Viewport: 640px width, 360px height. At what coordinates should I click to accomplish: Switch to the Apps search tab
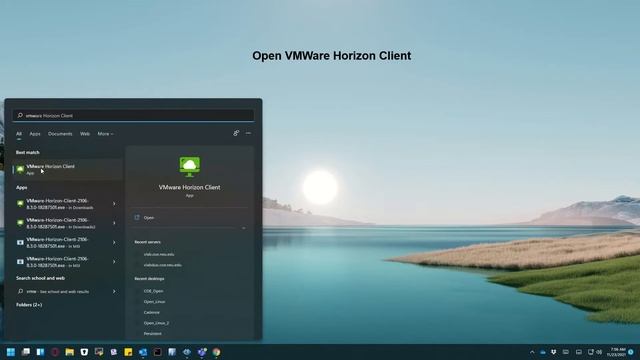click(x=35, y=134)
